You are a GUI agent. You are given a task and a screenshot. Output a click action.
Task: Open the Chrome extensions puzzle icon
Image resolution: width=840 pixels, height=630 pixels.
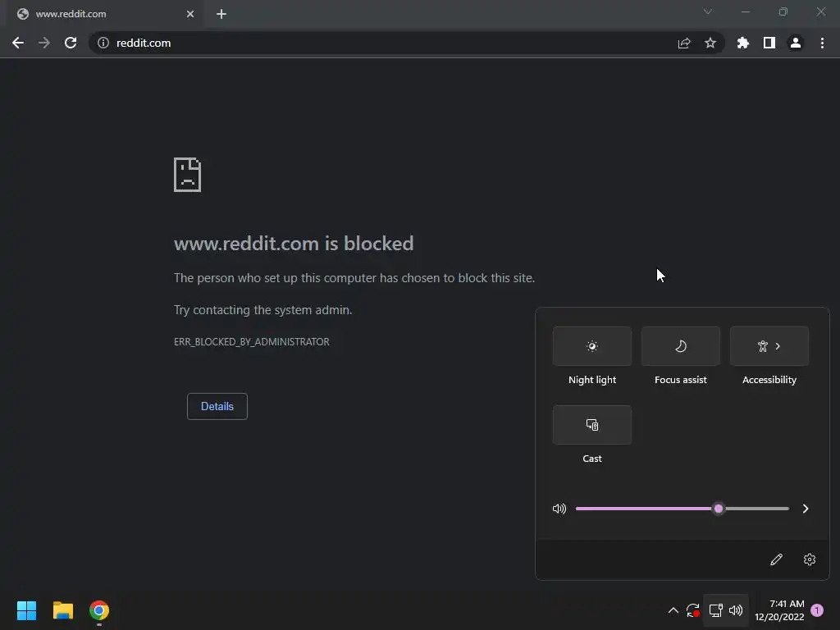(742, 43)
